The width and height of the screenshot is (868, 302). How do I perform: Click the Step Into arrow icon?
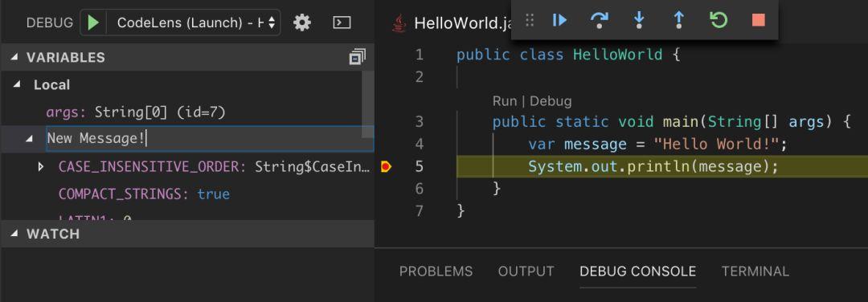tap(639, 20)
